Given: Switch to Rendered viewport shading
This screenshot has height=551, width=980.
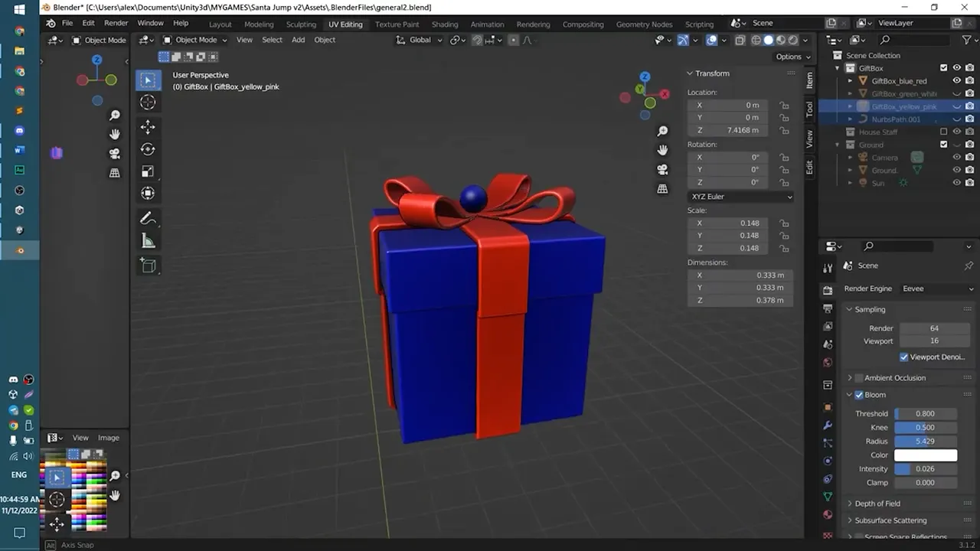Looking at the screenshot, I should (793, 40).
